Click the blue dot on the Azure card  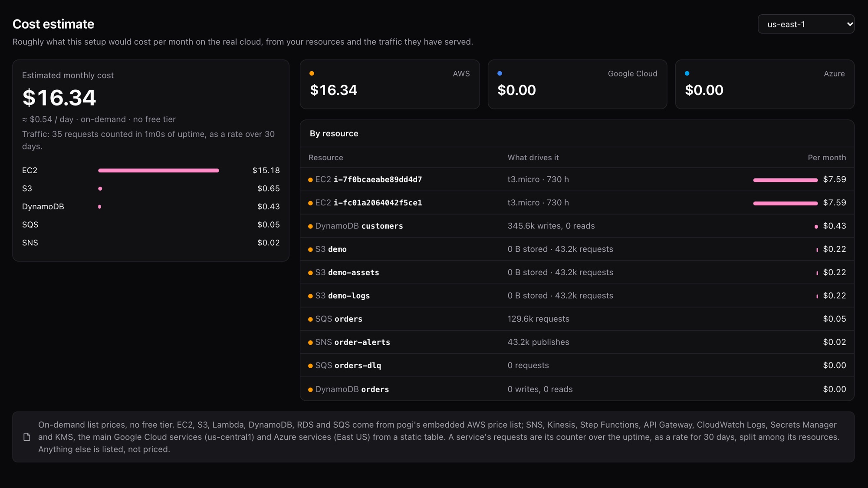point(687,73)
